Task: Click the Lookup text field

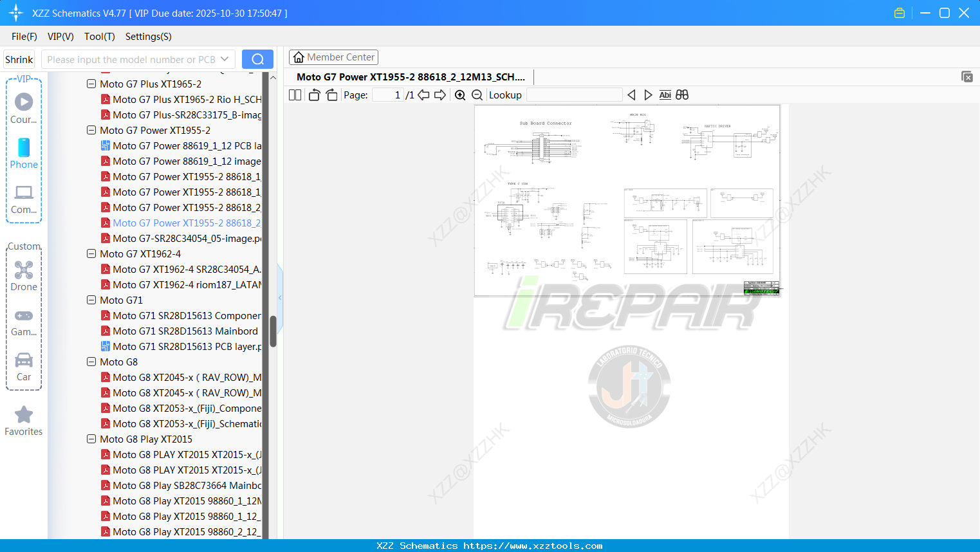Action: coord(574,95)
